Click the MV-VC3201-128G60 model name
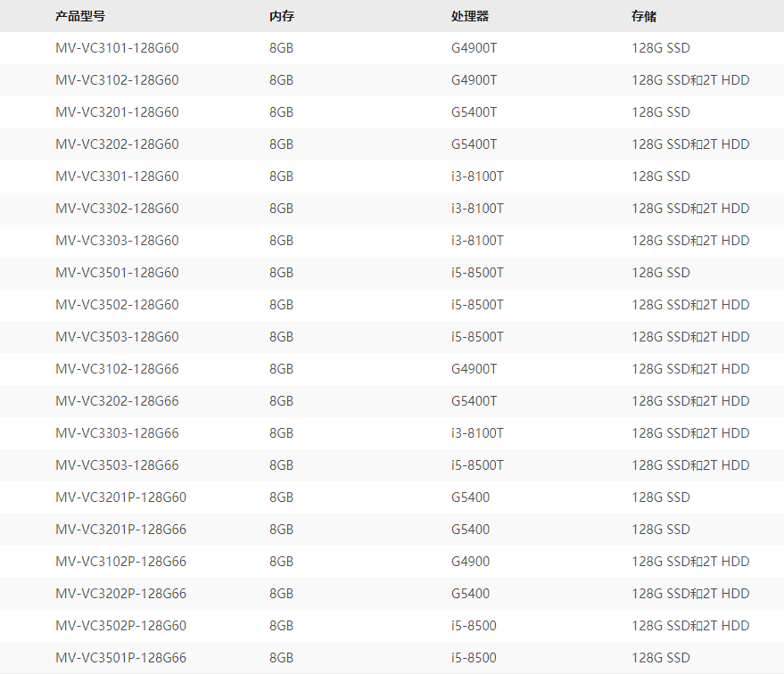Image resolution: width=784 pixels, height=674 pixels. (117, 112)
